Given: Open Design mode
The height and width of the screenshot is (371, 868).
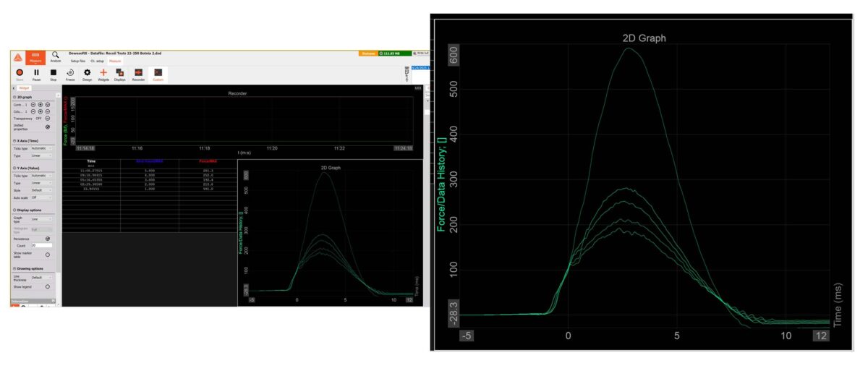Looking at the screenshot, I should [x=87, y=74].
